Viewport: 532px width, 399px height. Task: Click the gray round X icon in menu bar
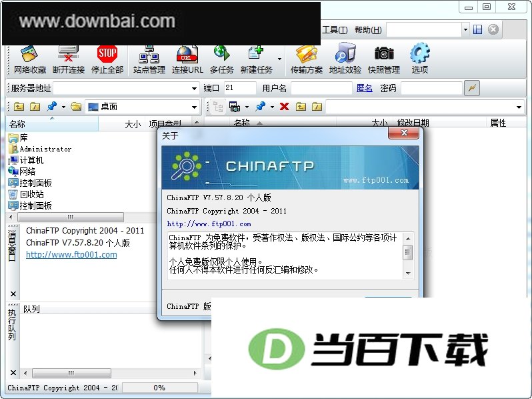[x=493, y=29]
